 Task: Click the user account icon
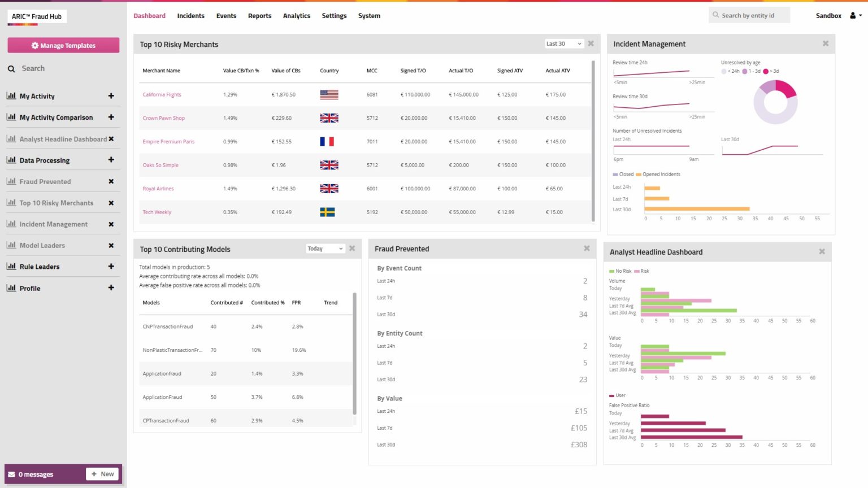[853, 16]
